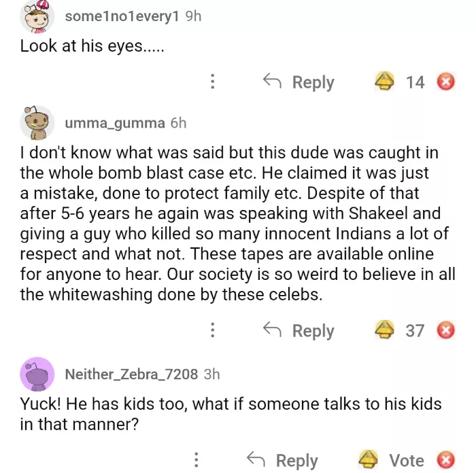Screen dimensions: 476x473
Task: Select the "Look at his eyes" comment text
Action: (92, 47)
